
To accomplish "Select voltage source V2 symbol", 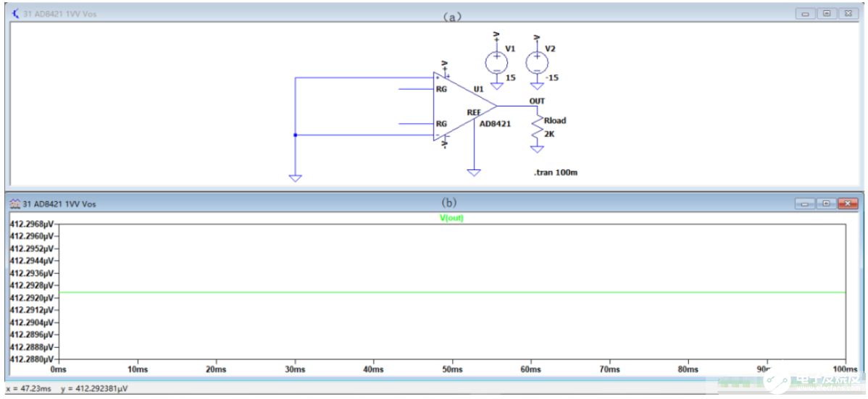I will (536, 62).
